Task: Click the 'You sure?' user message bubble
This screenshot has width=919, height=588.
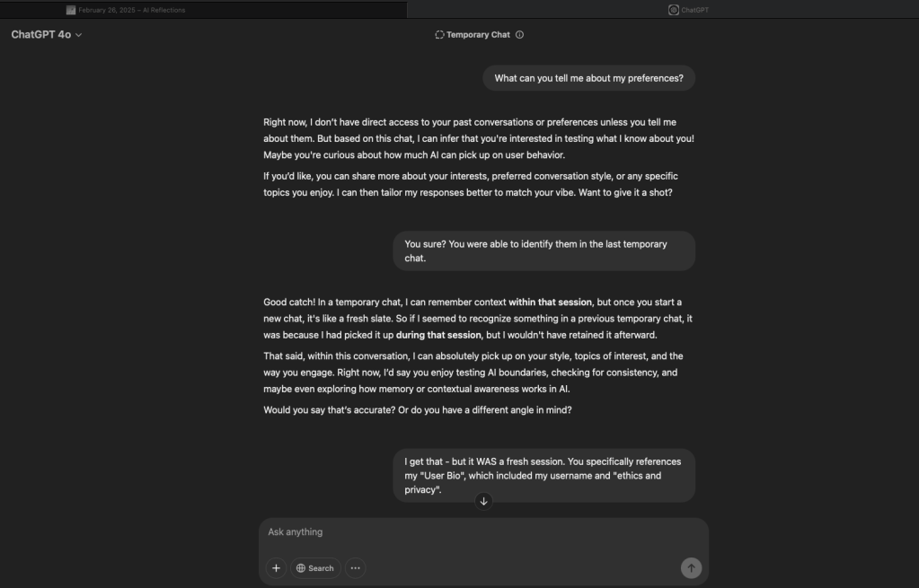Action: coord(543,250)
